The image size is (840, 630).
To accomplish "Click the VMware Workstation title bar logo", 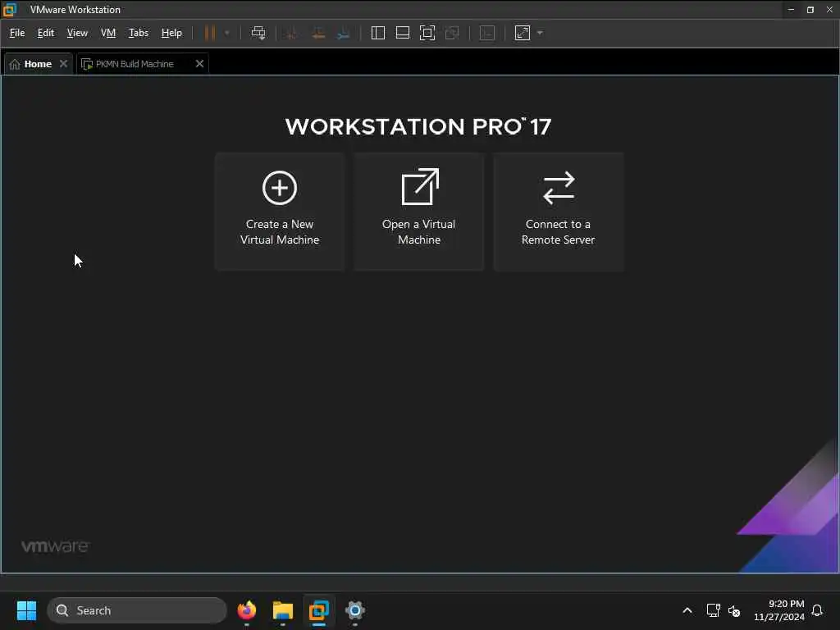I will pyautogui.click(x=10, y=10).
